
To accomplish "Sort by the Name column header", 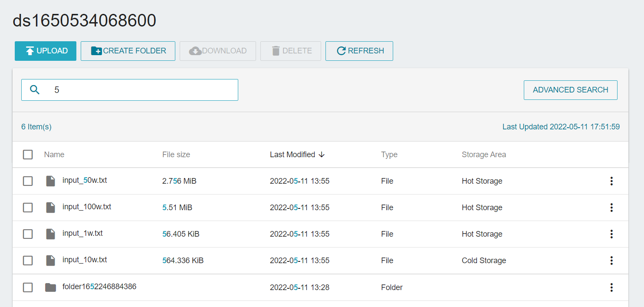I will pos(54,155).
